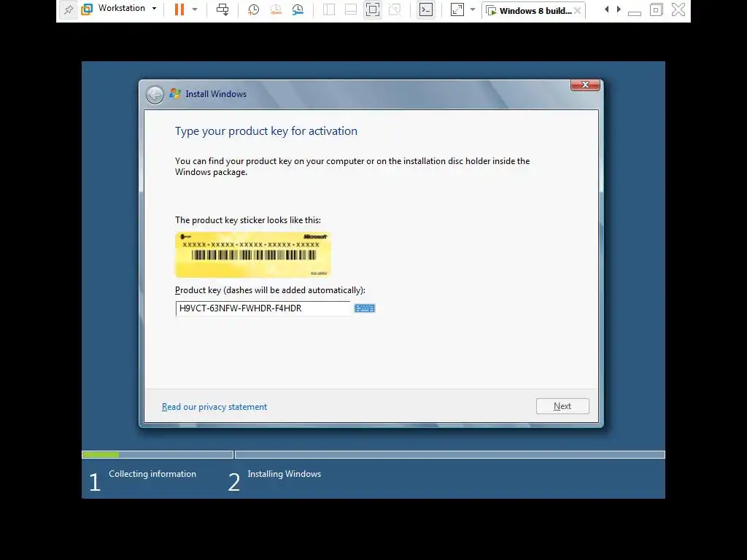747x560 pixels.
Task: Open the console view
Action: (426, 9)
